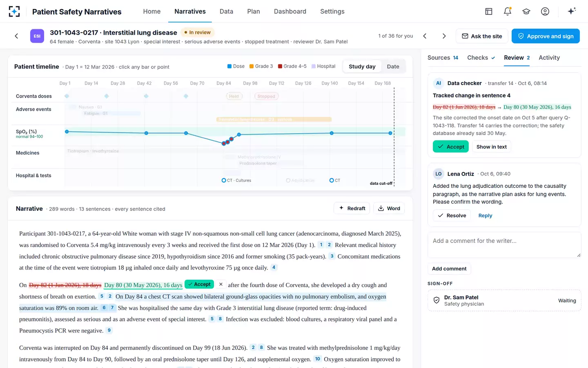Open the Activity tab
The height and width of the screenshot is (368, 588).
[x=549, y=58]
